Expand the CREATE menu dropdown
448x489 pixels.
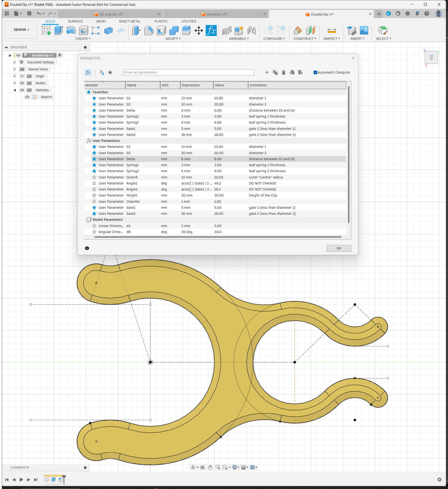point(83,39)
